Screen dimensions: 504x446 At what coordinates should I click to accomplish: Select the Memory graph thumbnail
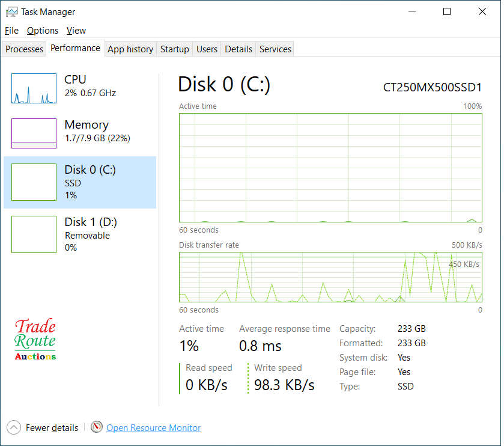[x=34, y=131]
